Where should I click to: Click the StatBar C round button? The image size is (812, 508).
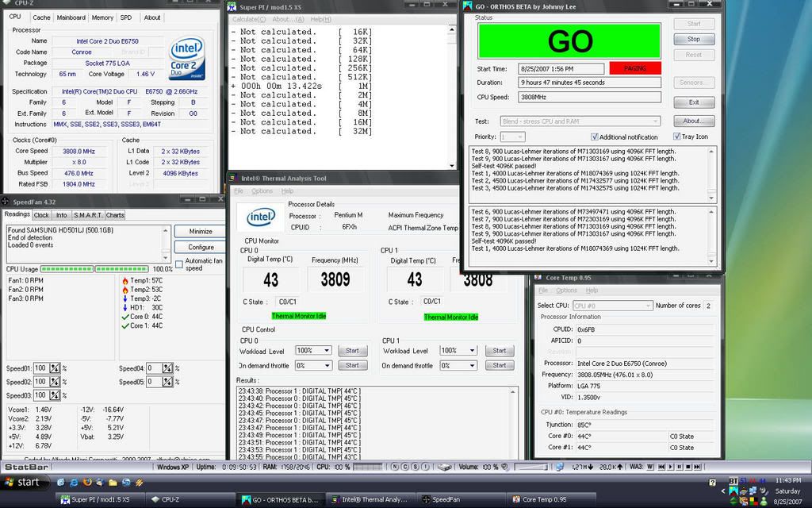[x=405, y=467]
